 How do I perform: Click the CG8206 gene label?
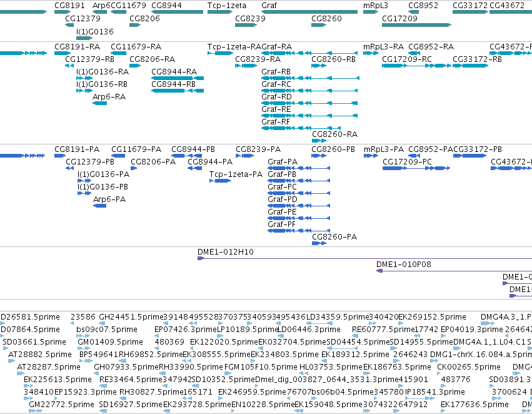(144, 18)
